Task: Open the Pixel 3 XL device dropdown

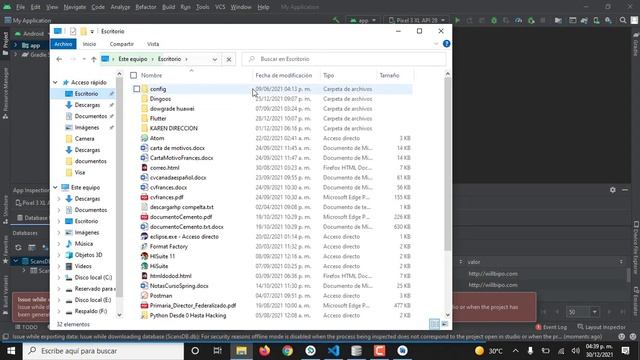Action: [416, 20]
